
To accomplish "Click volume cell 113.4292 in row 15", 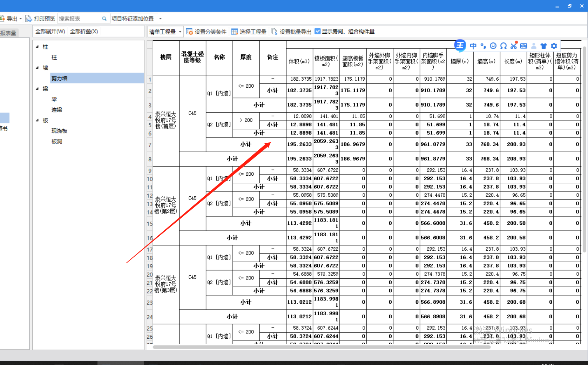I will [299, 223].
